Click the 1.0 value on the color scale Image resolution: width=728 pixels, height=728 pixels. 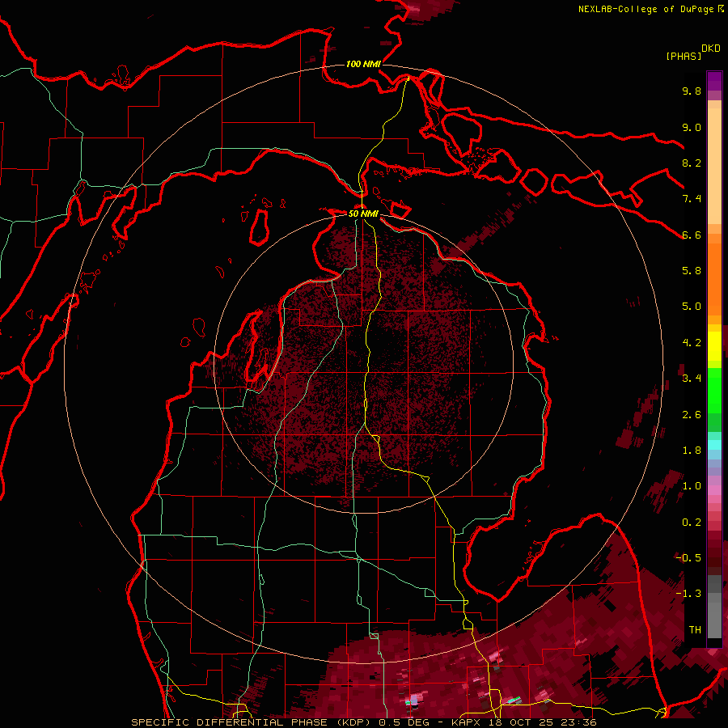[692, 486]
